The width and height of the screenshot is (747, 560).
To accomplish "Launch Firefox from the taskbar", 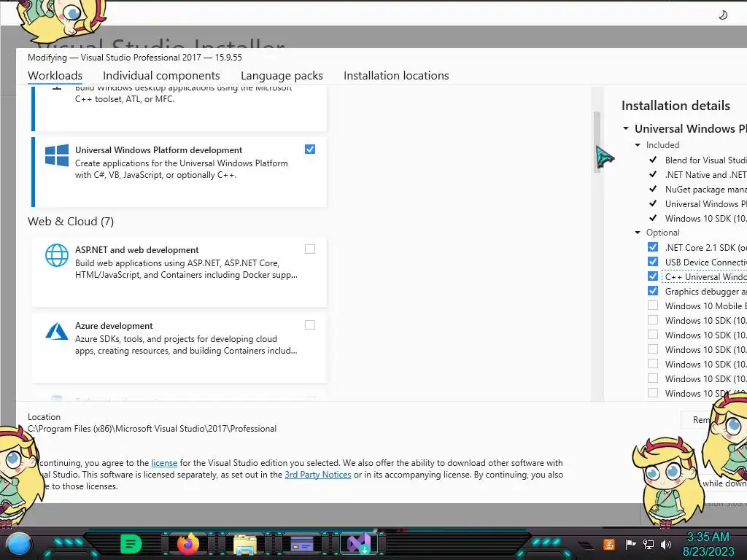I will click(x=188, y=544).
